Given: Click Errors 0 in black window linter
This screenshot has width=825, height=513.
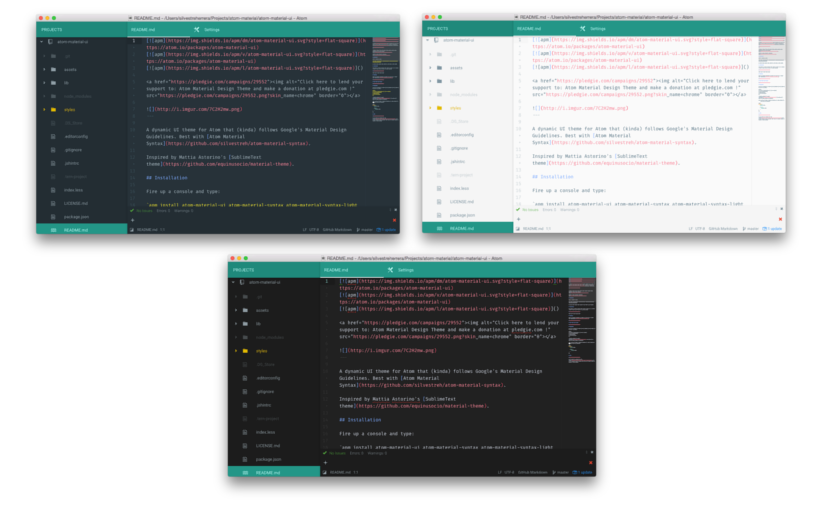Looking at the screenshot, I should [x=357, y=453].
